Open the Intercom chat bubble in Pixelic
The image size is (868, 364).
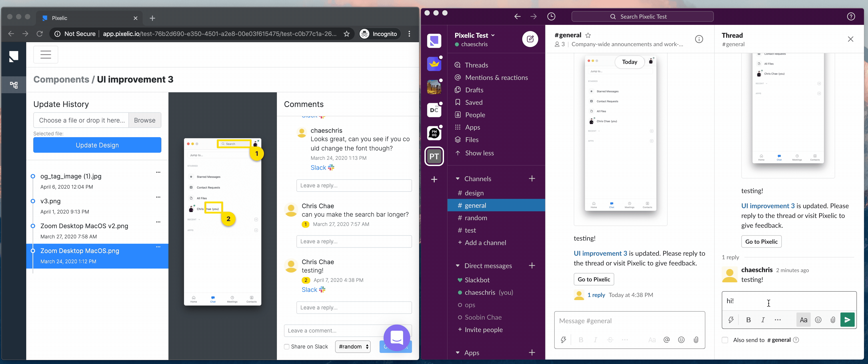pyautogui.click(x=397, y=338)
